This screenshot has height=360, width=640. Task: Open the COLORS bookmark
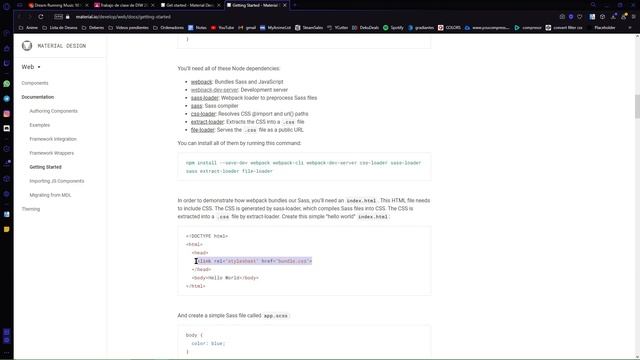[449, 28]
